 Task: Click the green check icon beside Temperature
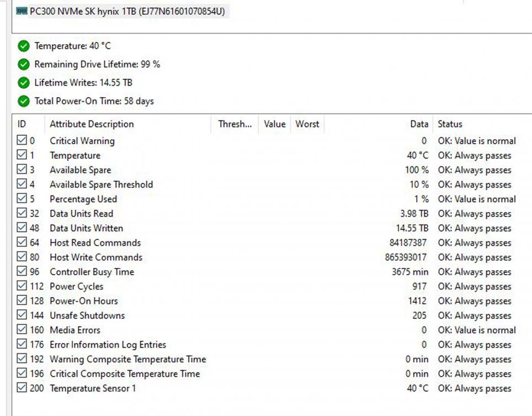click(23, 46)
